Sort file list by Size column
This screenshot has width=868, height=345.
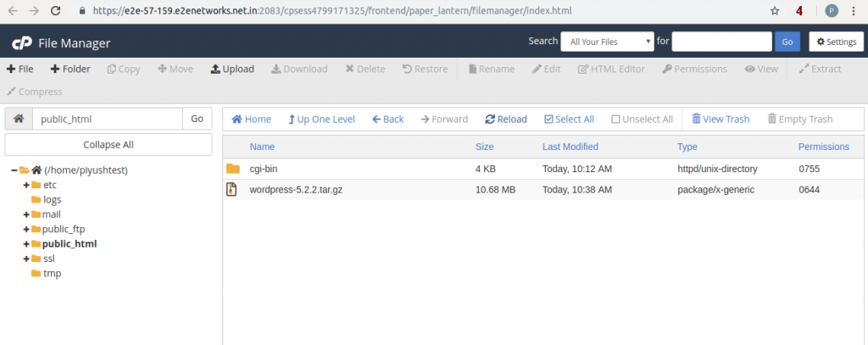coord(484,147)
